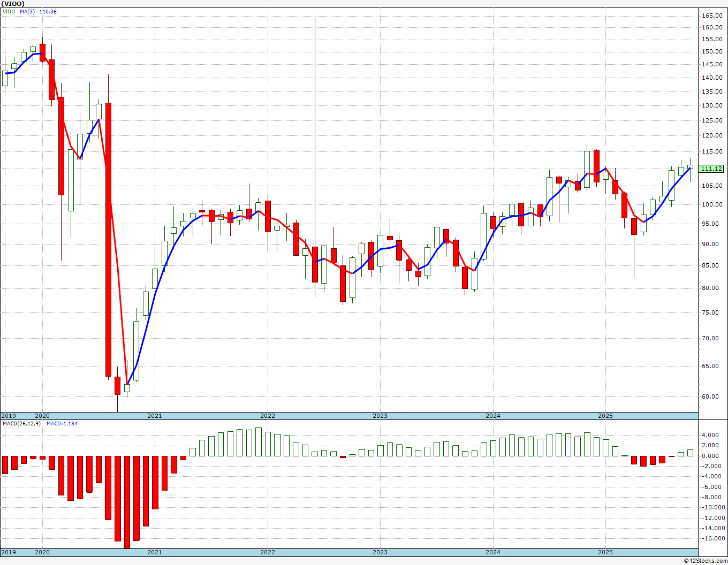This screenshot has height=565, width=728.
Task: Click 2023 on the price chart time axis
Action: pyautogui.click(x=380, y=416)
